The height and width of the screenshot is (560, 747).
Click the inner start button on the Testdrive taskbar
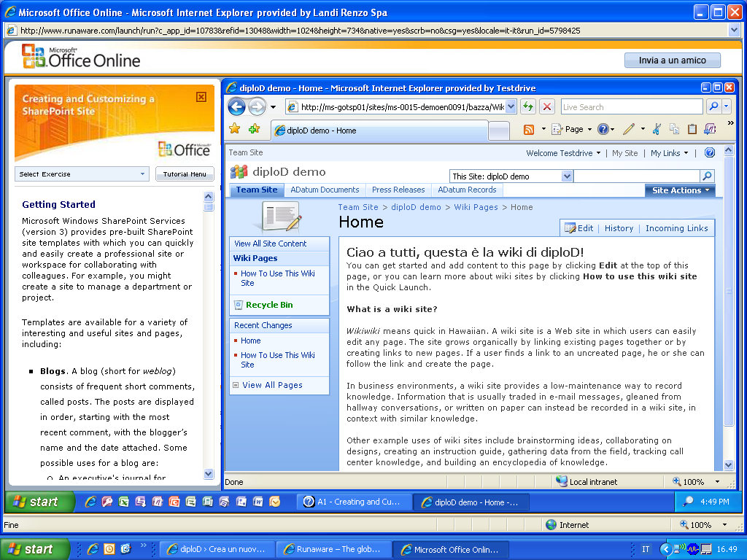(x=40, y=502)
